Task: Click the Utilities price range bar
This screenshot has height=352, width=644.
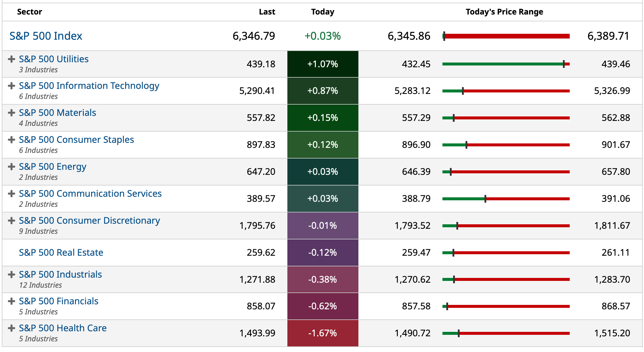Action: click(x=506, y=64)
